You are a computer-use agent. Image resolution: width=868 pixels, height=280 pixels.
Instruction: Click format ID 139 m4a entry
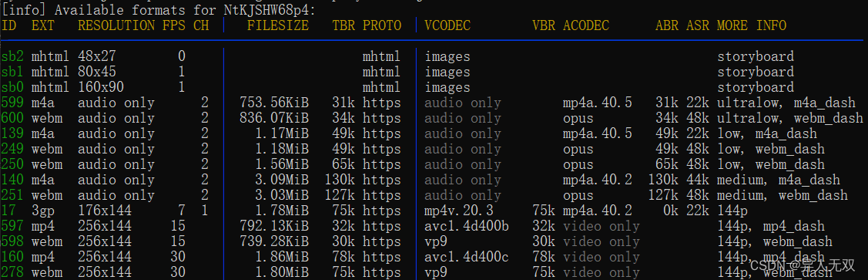click(x=12, y=133)
